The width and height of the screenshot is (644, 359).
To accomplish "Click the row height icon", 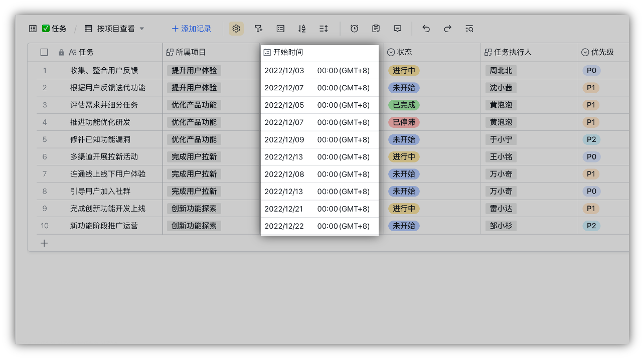I will [x=324, y=29].
